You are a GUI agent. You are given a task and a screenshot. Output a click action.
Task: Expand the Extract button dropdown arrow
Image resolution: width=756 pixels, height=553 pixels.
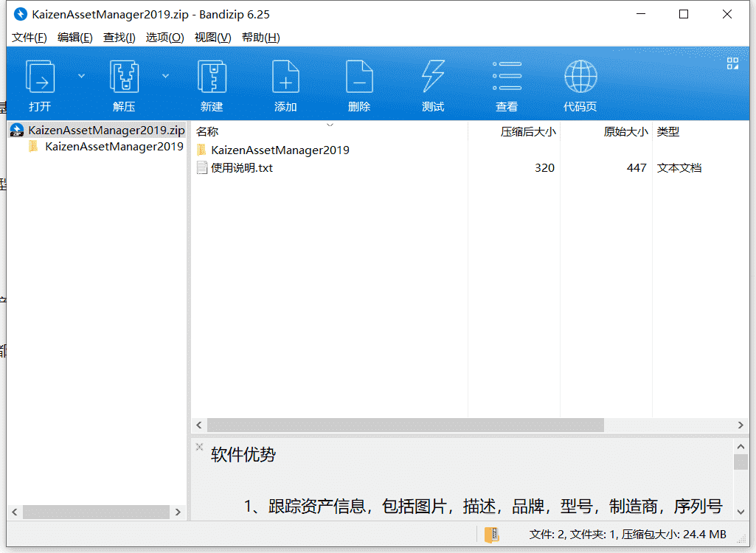click(165, 76)
